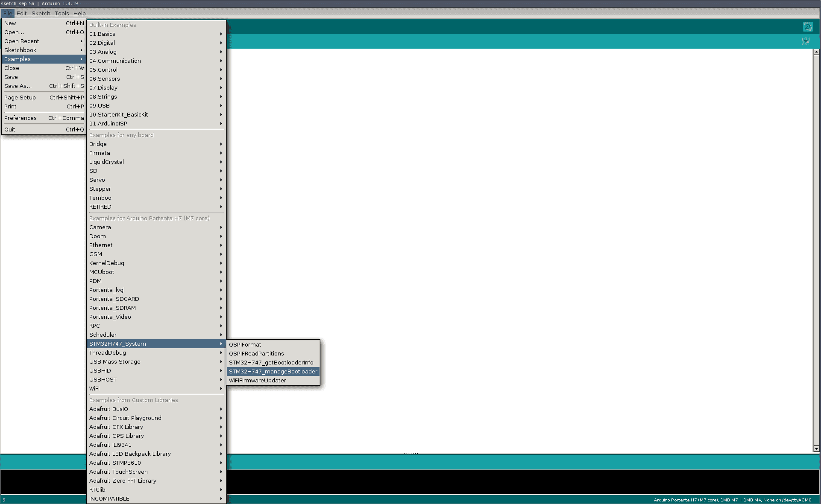
Task: Open the Serial Monitor icon
Action: click(x=807, y=27)
